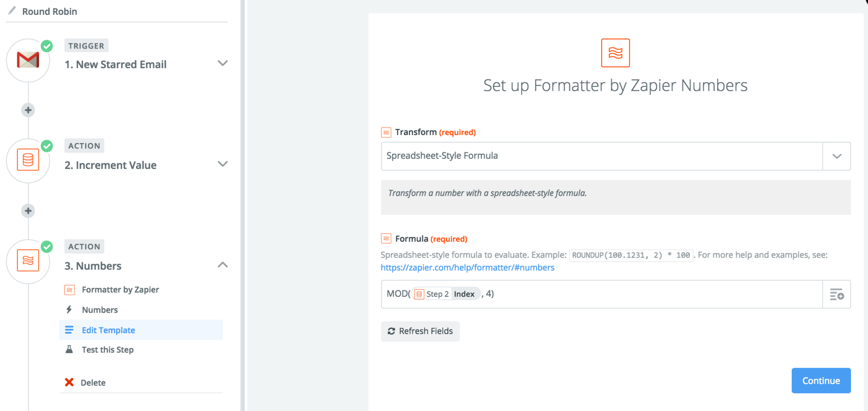
Task: Select Edit Template in the step menu
Action: [x=141, y=330]
